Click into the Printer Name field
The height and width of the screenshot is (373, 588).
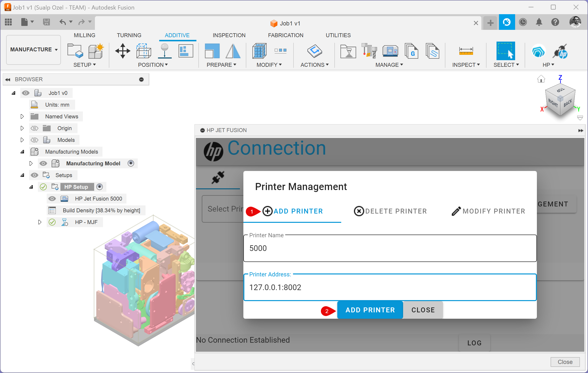coord(390,248)
